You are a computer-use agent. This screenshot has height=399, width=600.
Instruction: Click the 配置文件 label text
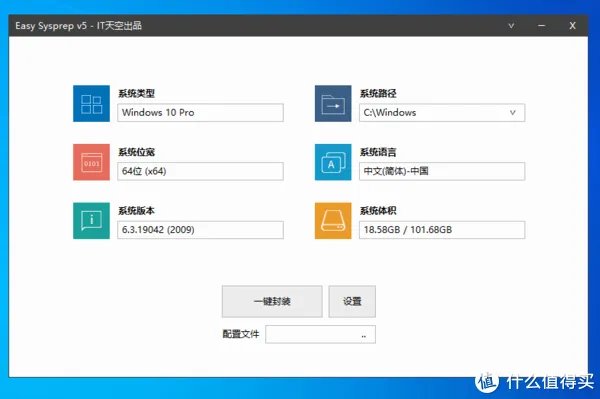pyautogui.click(x=241, y=334)
